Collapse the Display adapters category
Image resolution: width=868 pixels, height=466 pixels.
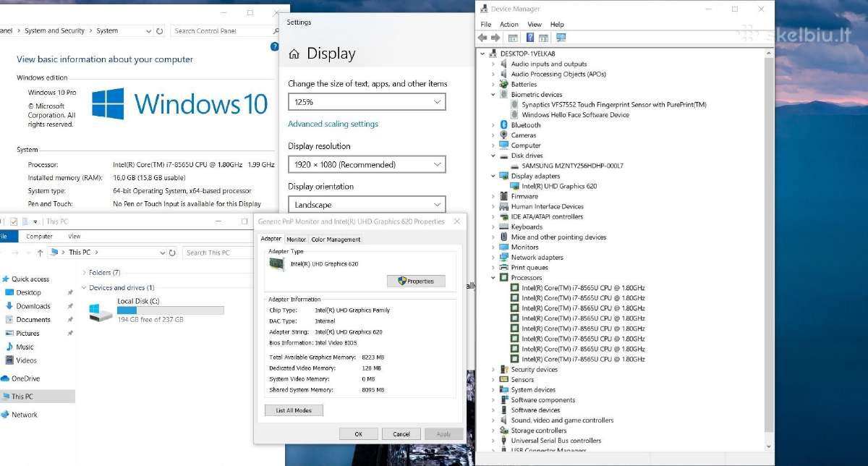(494, 176)
